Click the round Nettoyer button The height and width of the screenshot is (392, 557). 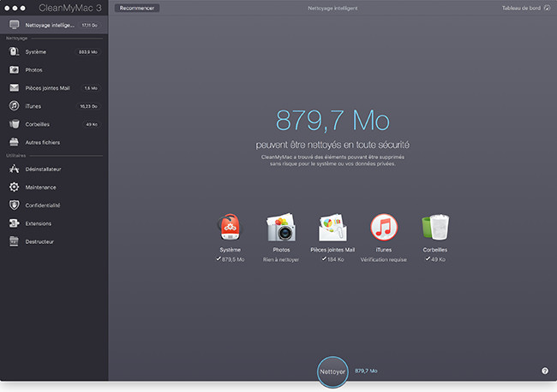point(332,371)
